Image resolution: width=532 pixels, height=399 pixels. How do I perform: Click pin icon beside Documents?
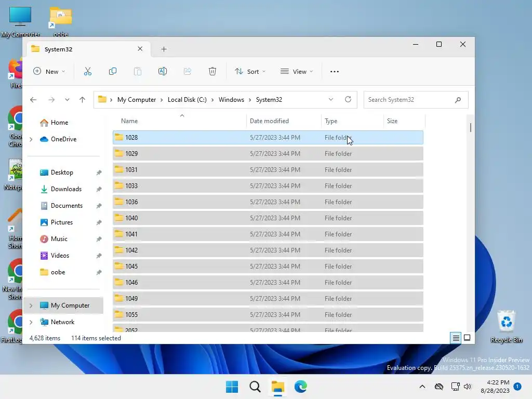point(99,206)
